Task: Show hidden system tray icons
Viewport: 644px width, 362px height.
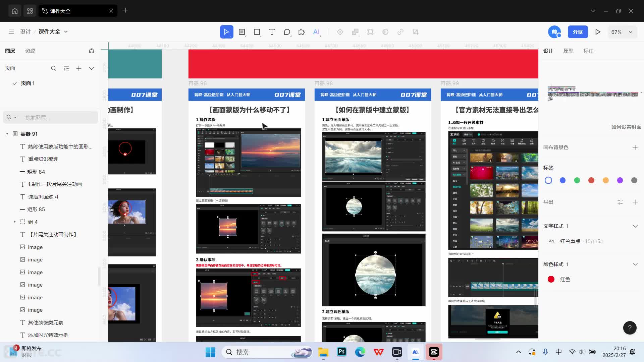Action: click(518, 352)
